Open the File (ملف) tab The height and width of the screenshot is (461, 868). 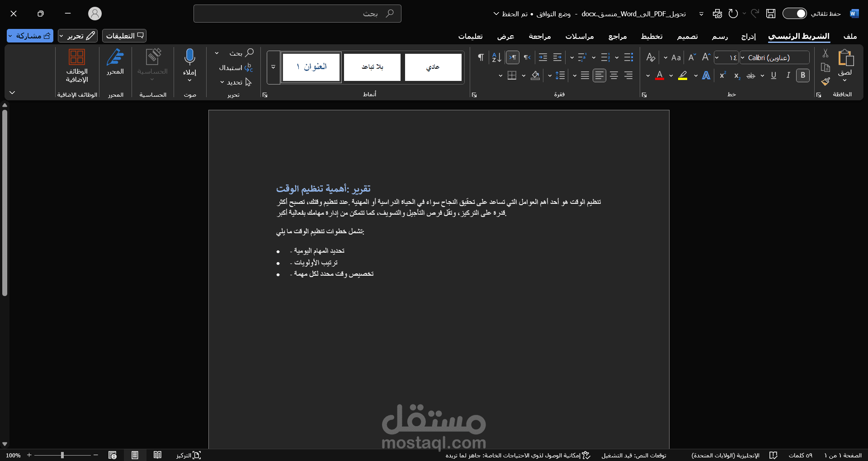click(x=850, y=36)
